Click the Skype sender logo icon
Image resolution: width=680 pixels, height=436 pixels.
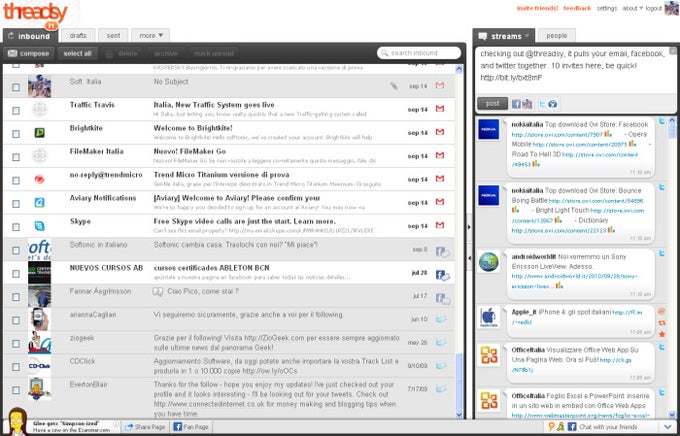pyautogui.click(x=39, y=226)
